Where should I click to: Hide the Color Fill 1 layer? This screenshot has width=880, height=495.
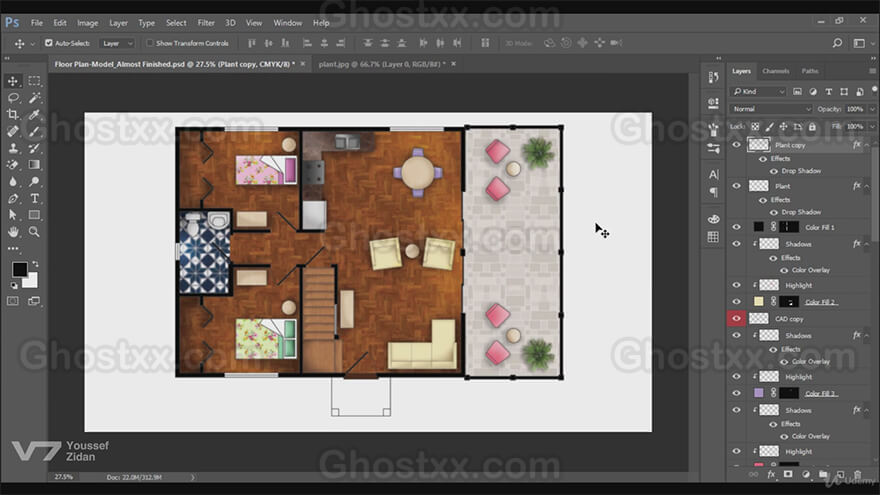(x=736, y=227)
